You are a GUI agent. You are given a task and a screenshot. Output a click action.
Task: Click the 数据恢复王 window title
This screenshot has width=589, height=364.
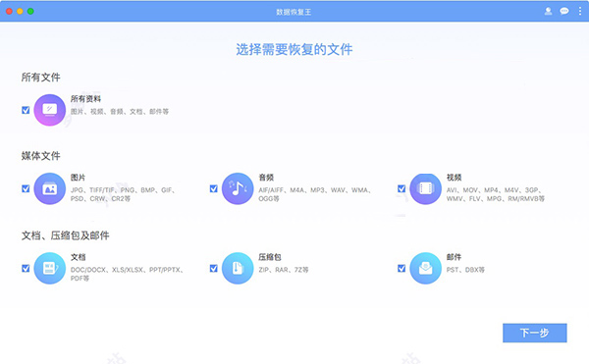(x=294, y=12)
